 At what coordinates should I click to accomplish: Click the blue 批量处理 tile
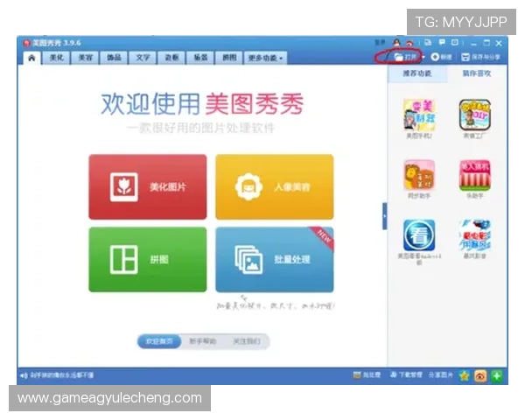point(275,260)
